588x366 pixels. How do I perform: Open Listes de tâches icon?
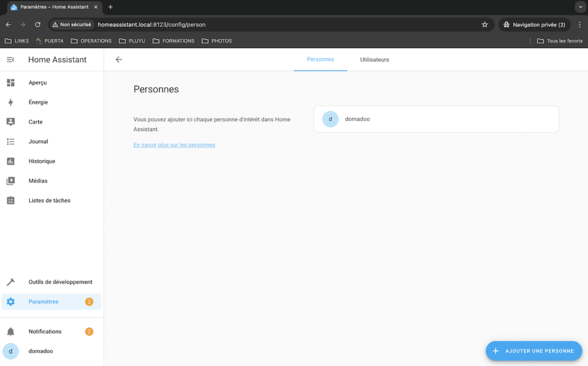11,200
